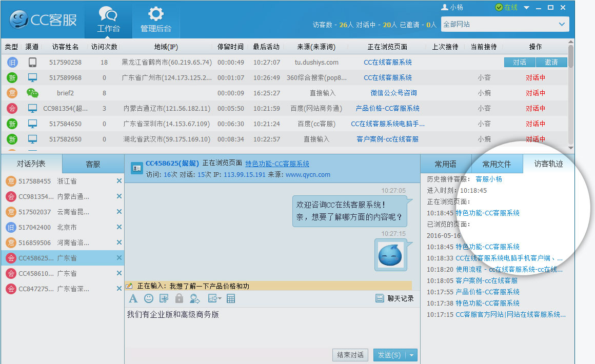The image size is (595, 364).
Task: Click the transfer visitor person icon
Action: [194, 298]
